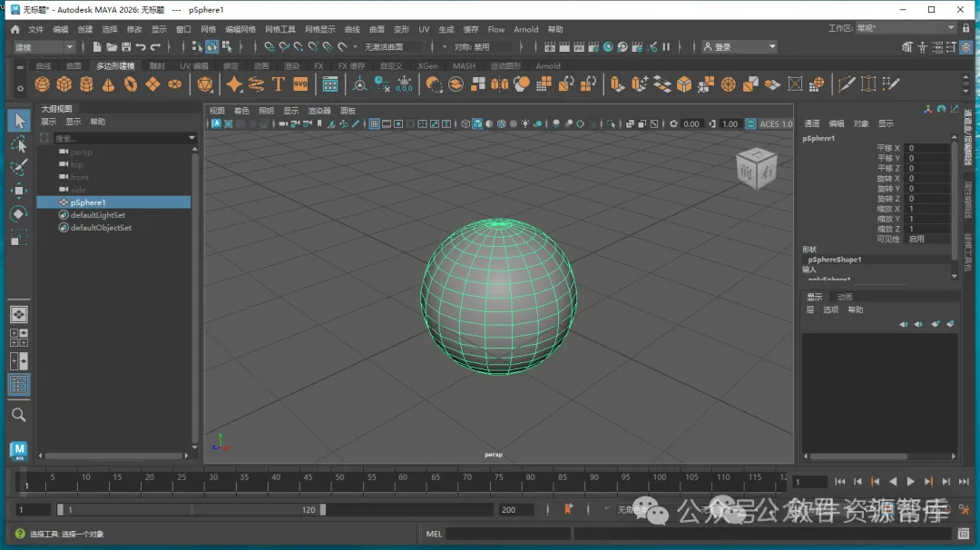The width and height of the screenshot is (980, 550).
Task: Toggle smooth shade all cube icon
Action: [x=477, y=124]
